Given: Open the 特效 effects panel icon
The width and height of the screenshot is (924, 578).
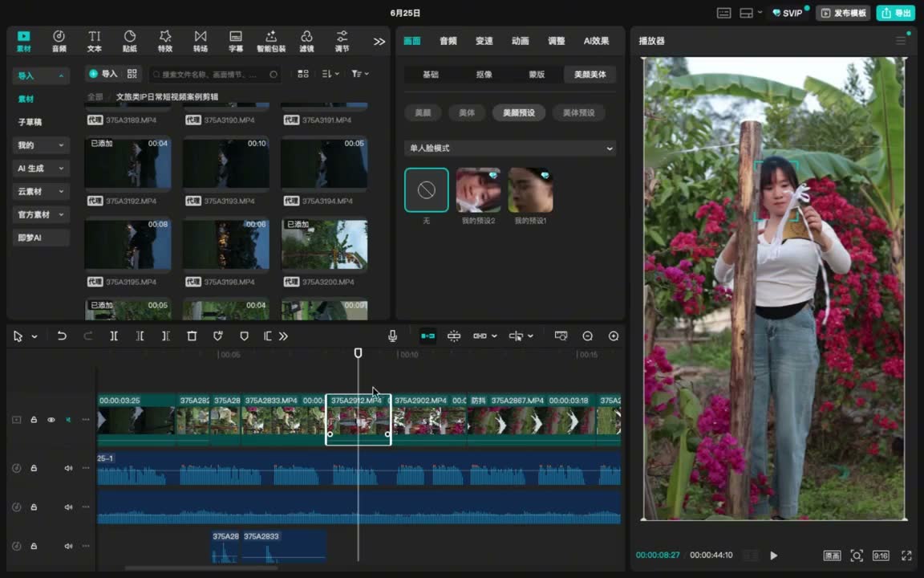Looking at the screenshot, I should tap(165, 41).
